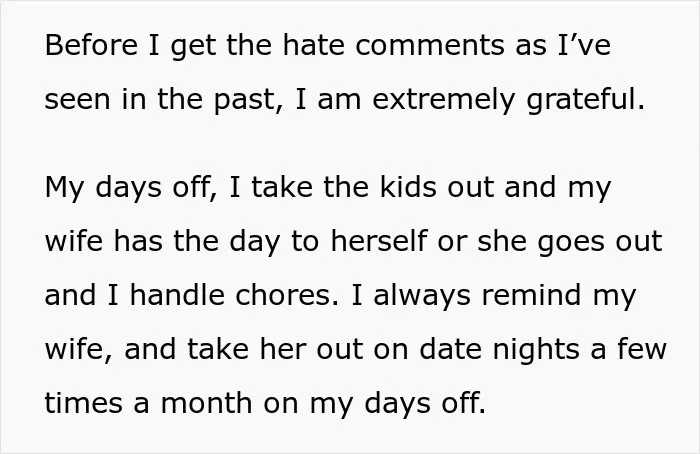Click 'My days off,' starting the second paragraph
The width and height of the screenshot is (700, 454).
click(131, 187)
